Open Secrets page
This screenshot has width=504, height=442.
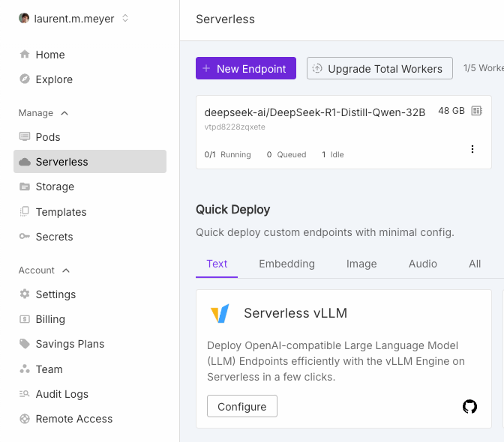[x=54, y=237]
